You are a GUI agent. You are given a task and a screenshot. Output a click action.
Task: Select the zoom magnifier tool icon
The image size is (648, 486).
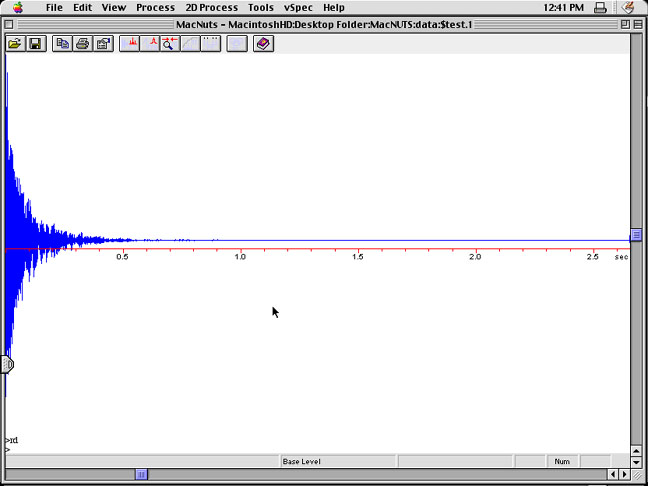(170, 44)
